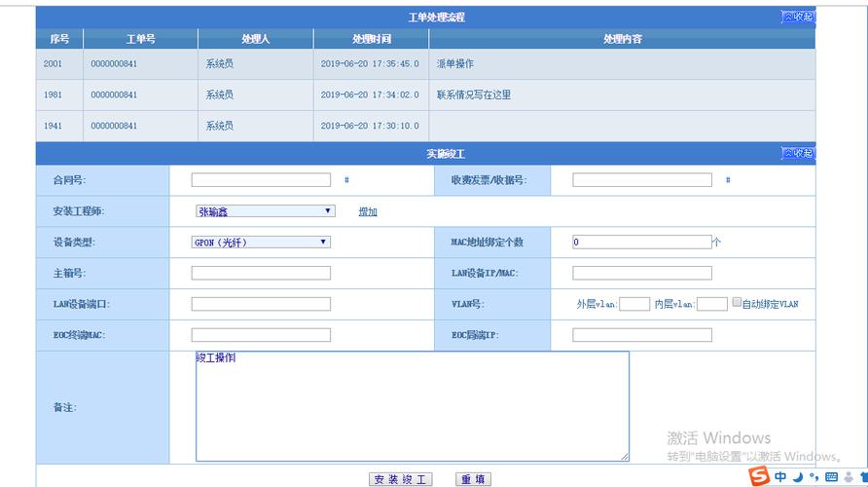Click the moon half-width toggle icon

798,476
